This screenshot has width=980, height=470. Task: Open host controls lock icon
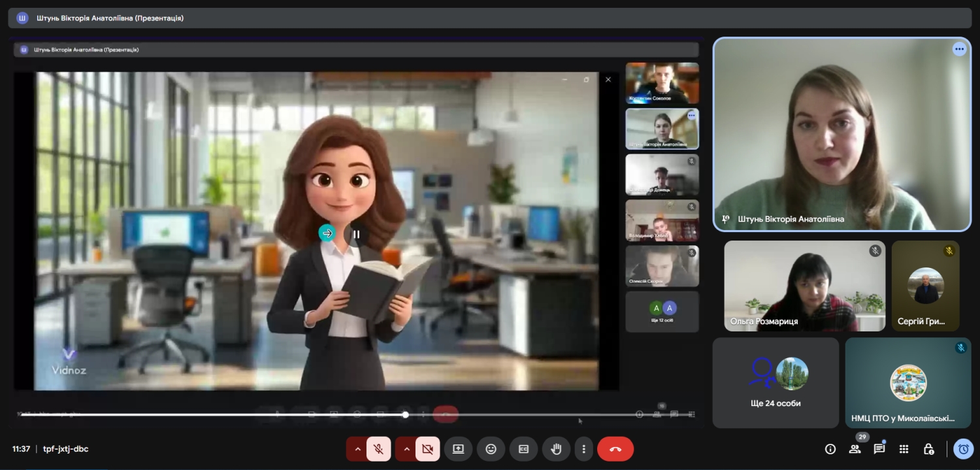coord(928,449)
